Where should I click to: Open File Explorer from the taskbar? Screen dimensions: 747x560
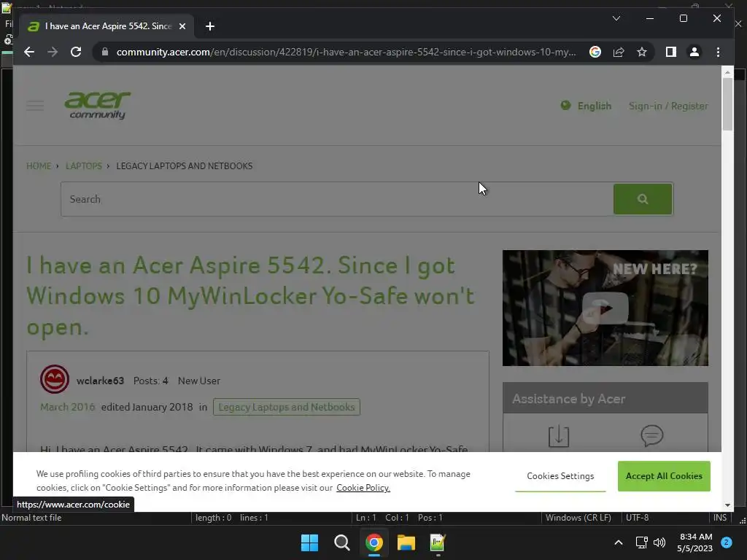[406, 542]
